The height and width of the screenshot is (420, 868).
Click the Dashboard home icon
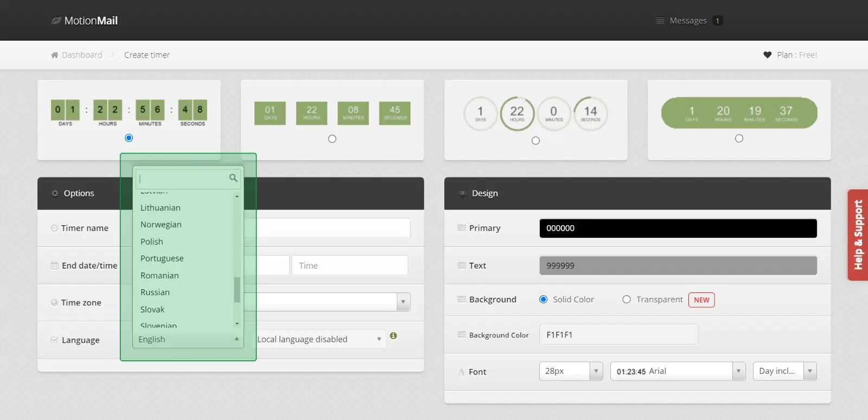coord(54,55)
